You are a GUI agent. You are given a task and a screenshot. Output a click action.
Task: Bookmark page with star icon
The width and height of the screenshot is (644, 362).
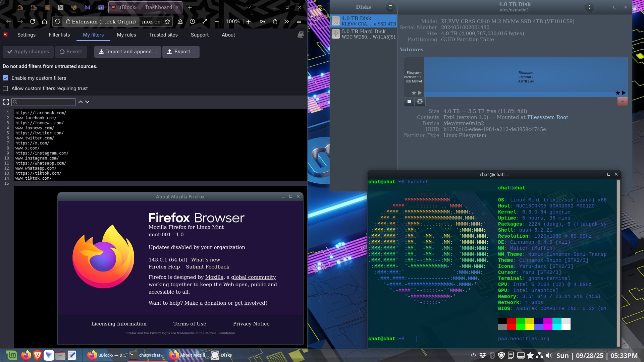[x=167, y=21]
